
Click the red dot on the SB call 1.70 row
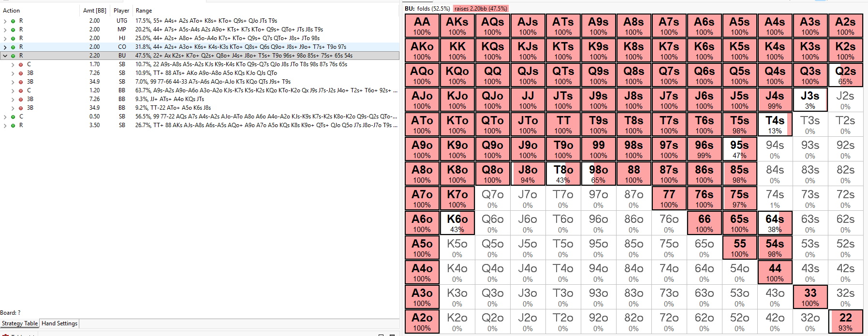pyautogui.click(x=21, y=65)
